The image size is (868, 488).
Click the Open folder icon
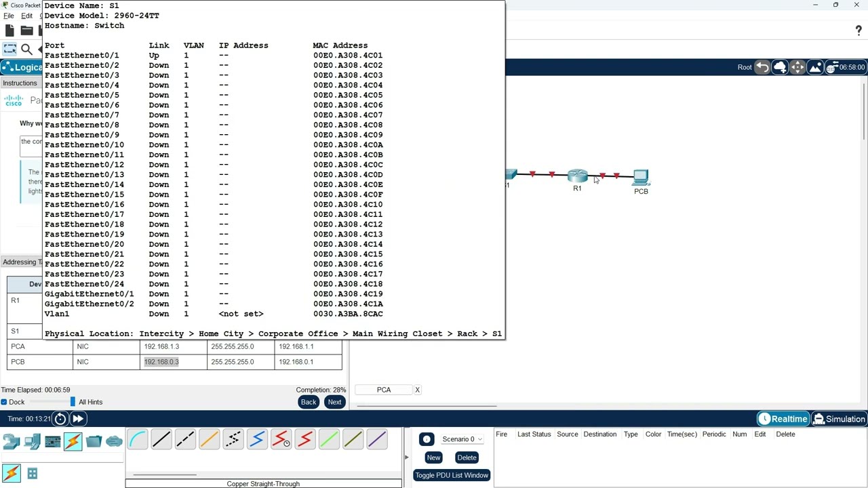pos(26,30)
